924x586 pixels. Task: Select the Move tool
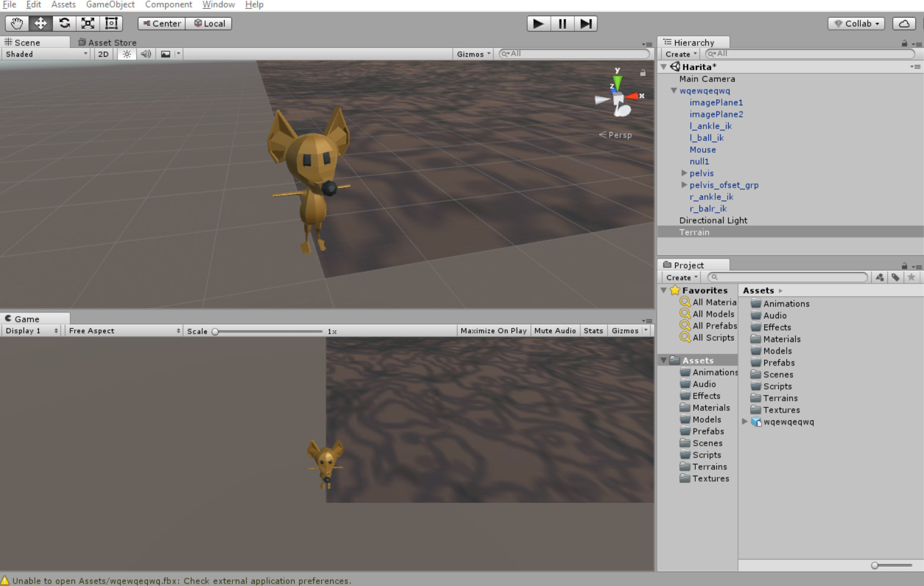(40, 24)
